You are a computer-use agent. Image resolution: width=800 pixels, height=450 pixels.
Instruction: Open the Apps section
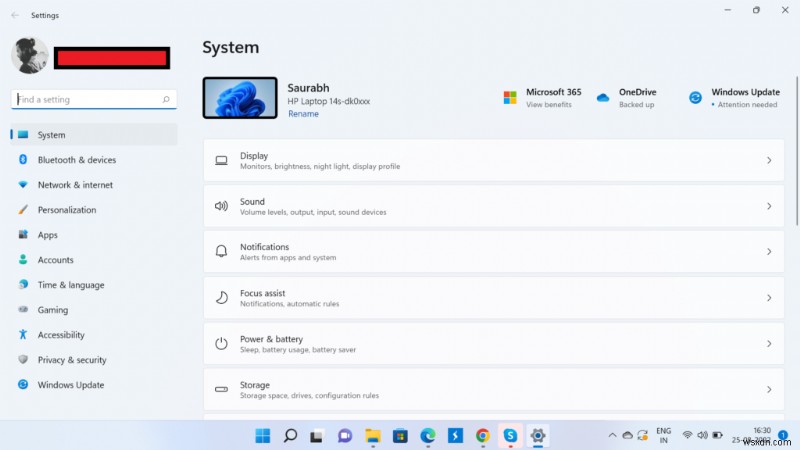(x=94, y=235)
